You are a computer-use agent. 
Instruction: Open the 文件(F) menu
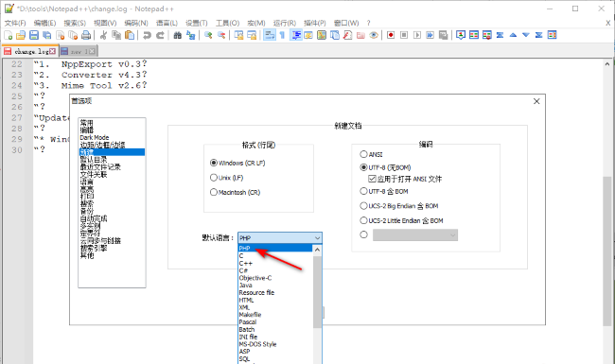tap(15, 23)
